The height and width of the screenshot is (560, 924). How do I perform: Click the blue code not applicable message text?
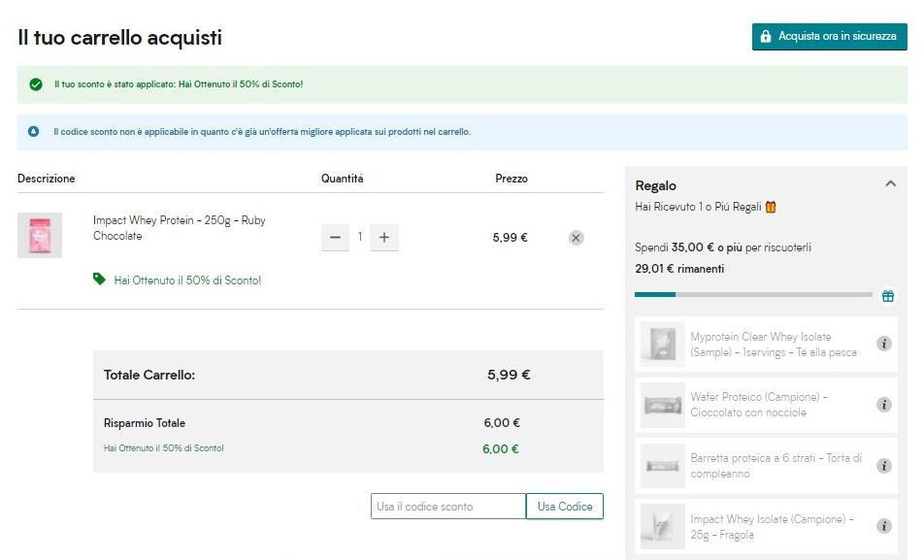pyautogui.click(x=262, y=132)
